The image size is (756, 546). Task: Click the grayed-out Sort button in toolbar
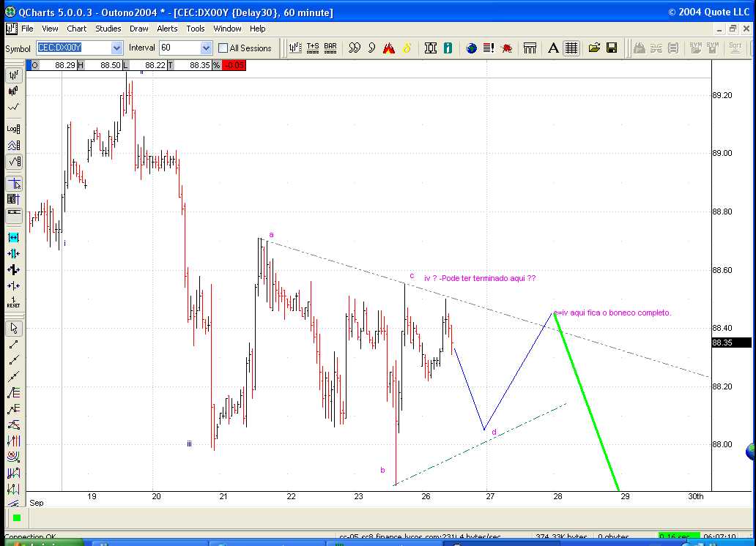point(735,48)
